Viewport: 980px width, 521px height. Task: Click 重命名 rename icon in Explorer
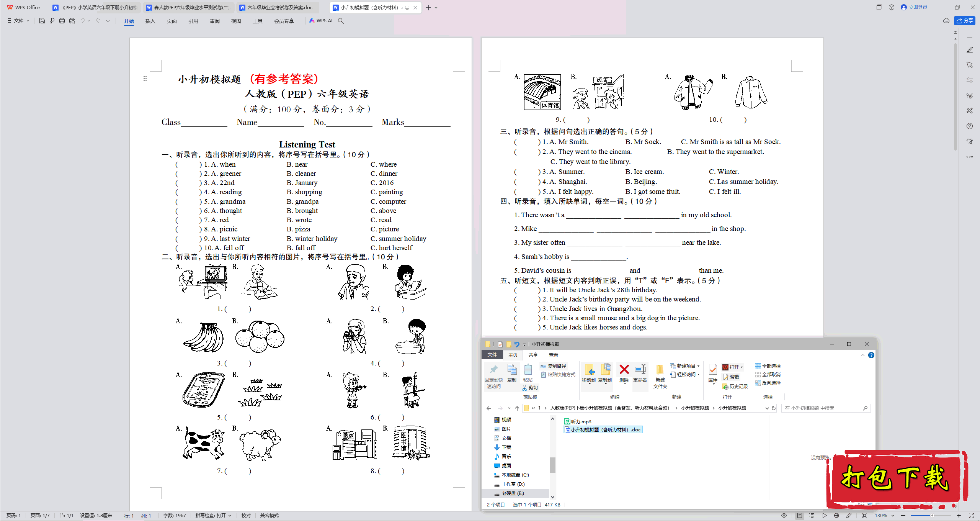pos(640,374)
